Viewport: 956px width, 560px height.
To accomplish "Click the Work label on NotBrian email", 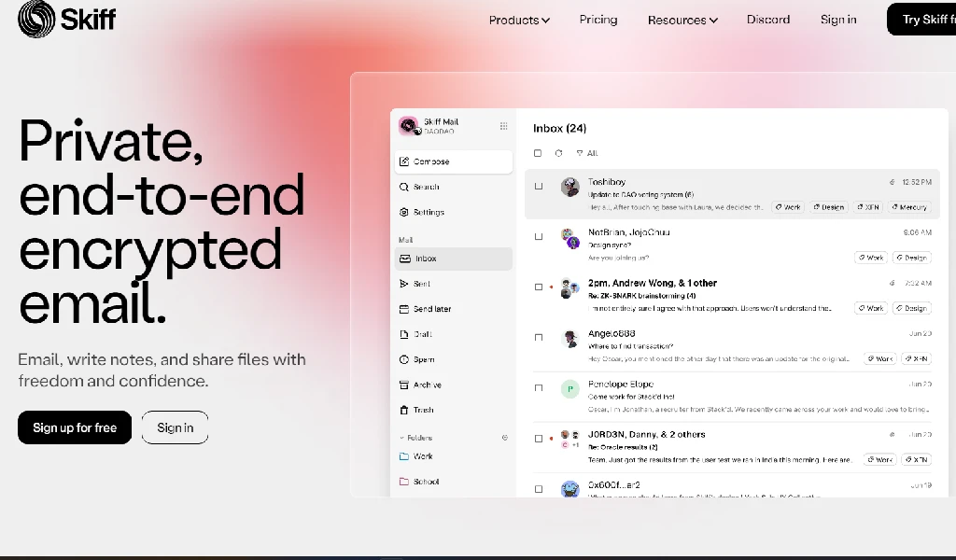I will [871, 258].
